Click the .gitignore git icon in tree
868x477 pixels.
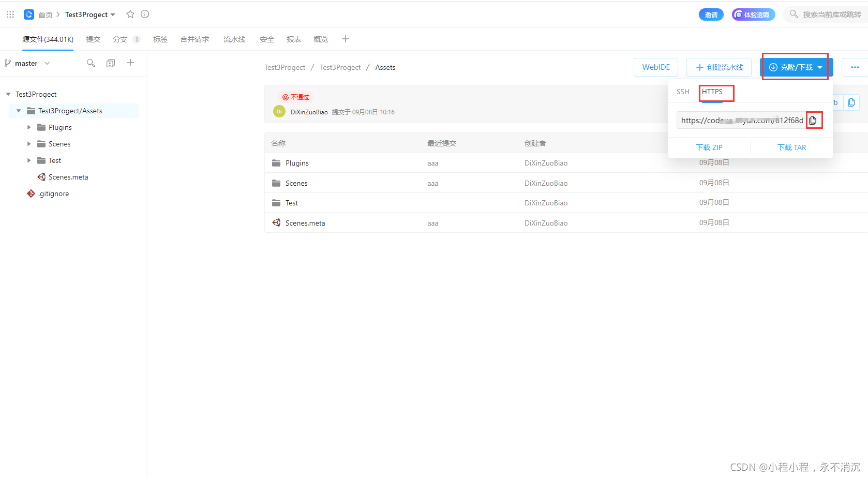(31, 193)
